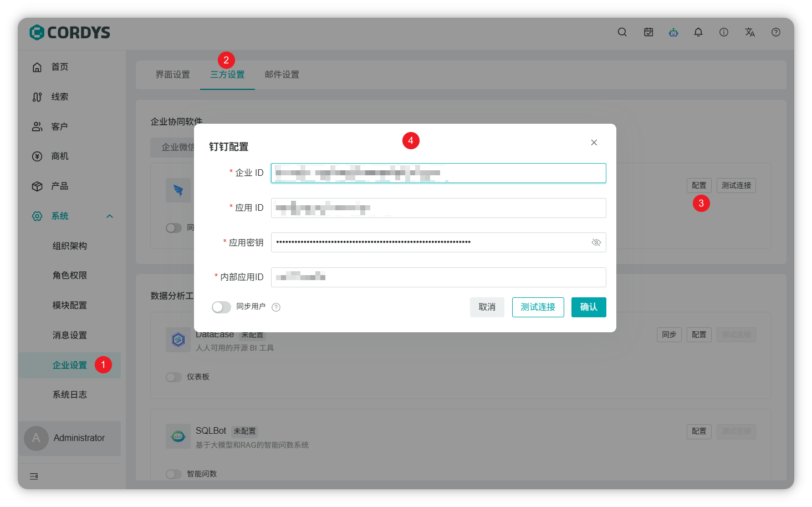Click the Administrator avatar
The width and height of the screenshot is (812, 507).
[x=36, y=438]
